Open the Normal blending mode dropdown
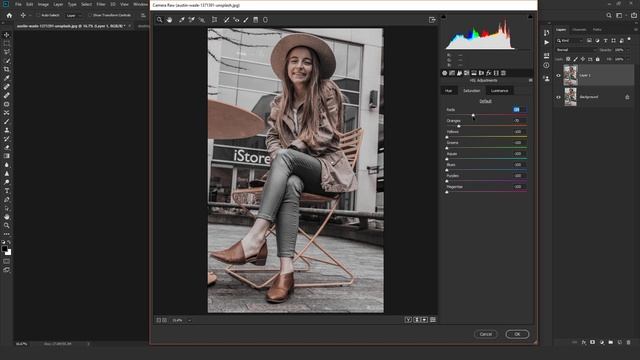Viewport: 640px width, 360px height. [575, 50]
